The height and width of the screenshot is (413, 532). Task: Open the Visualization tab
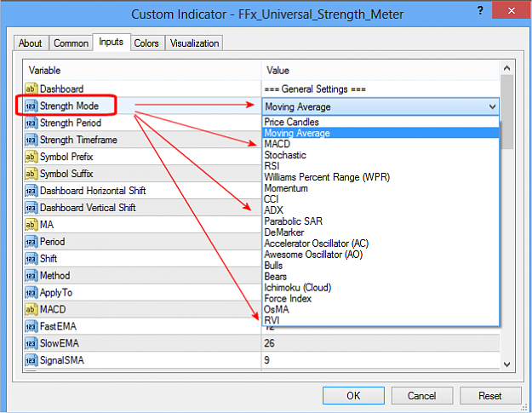tap(194, 43)
